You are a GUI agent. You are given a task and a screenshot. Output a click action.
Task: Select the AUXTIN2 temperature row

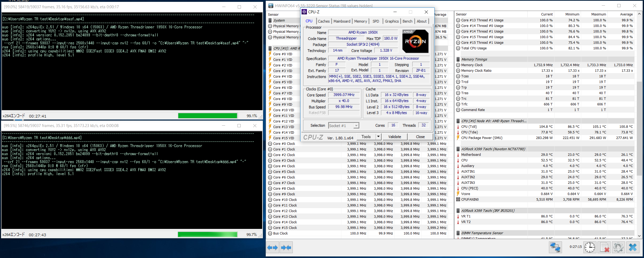pos(545,177)
